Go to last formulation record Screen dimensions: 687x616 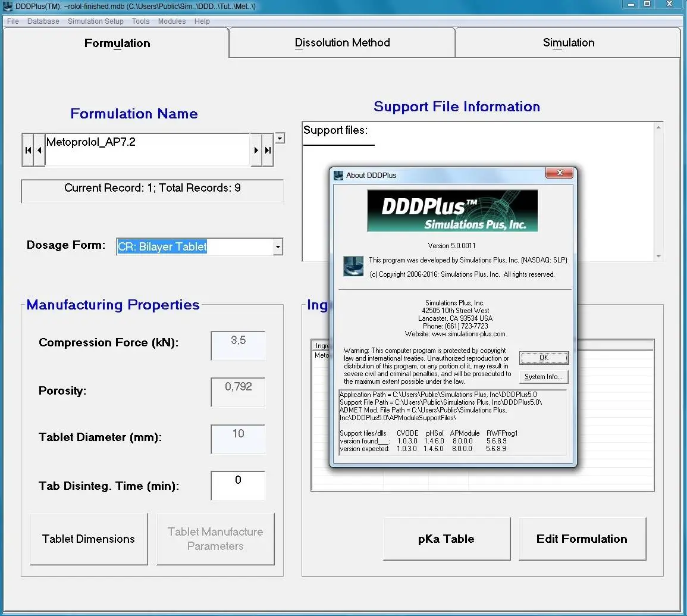268,150
